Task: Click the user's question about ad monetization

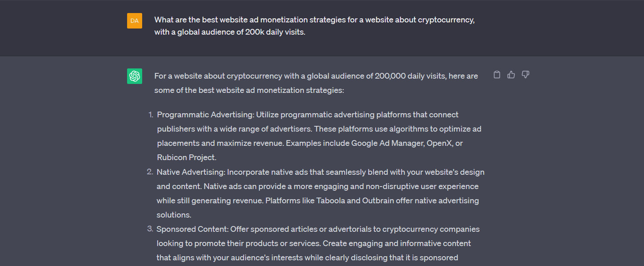Action: (314, 26)
